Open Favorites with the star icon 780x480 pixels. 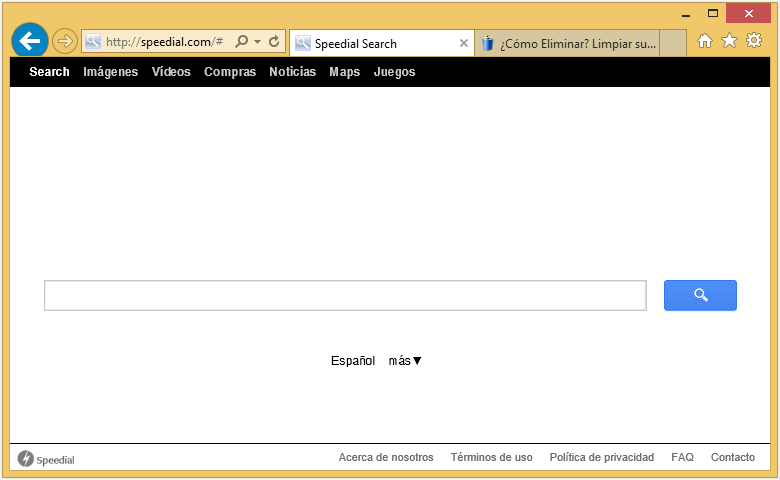(x=729, y=41)
